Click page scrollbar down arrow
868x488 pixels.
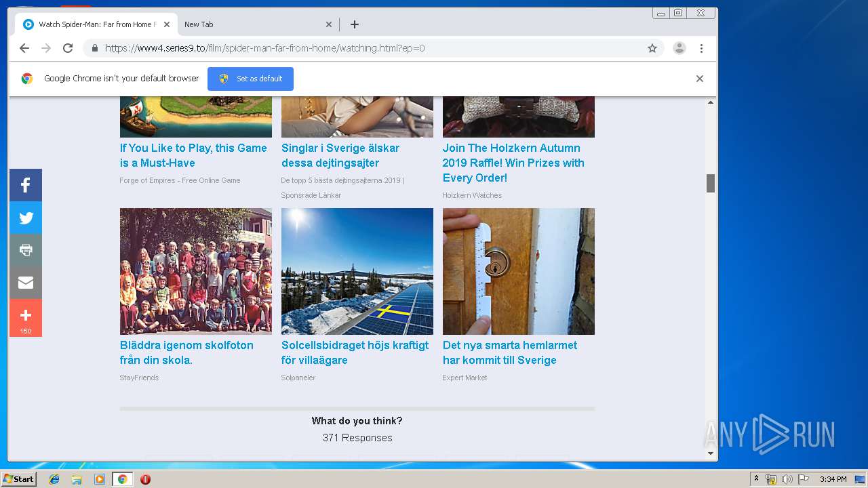click(x=711, y=453)
